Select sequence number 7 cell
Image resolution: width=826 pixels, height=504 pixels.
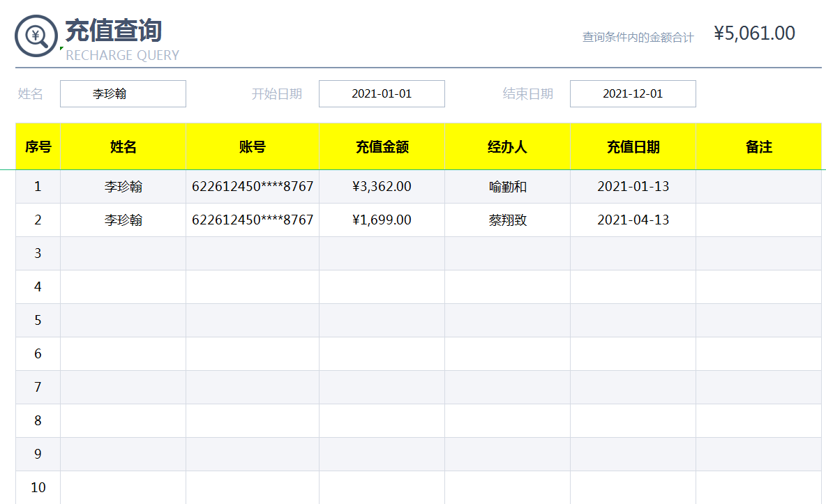pyautogui.click(x=38, y=387)
